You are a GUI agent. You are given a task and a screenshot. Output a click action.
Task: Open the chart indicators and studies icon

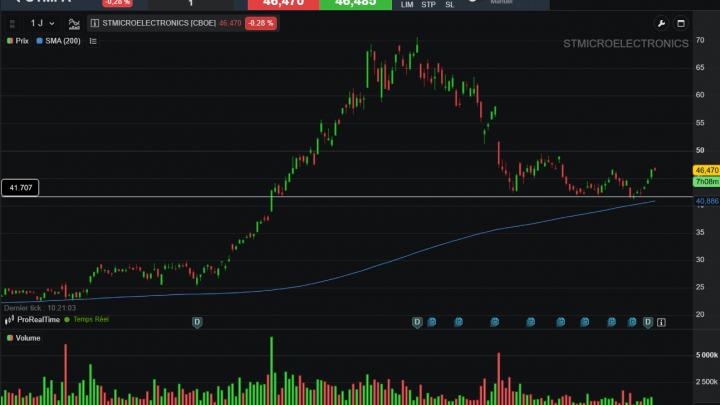point(74,23)
